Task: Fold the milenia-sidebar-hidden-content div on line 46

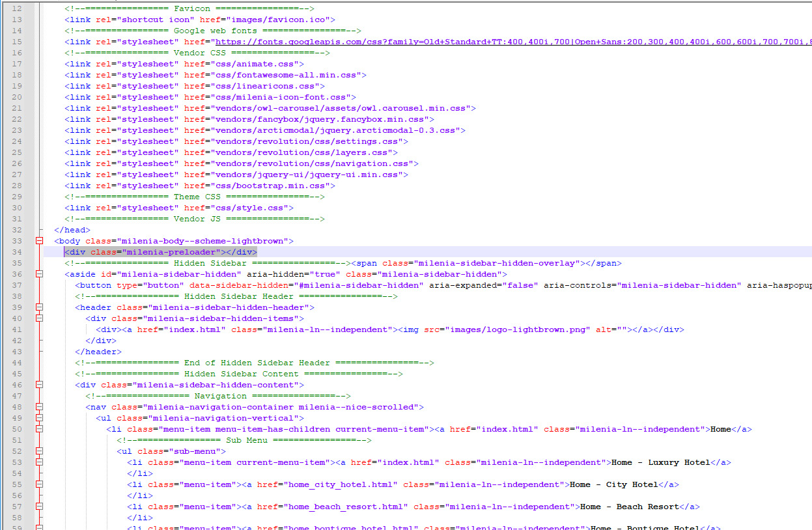Action: pyautogui.click(x=39, y=385)
